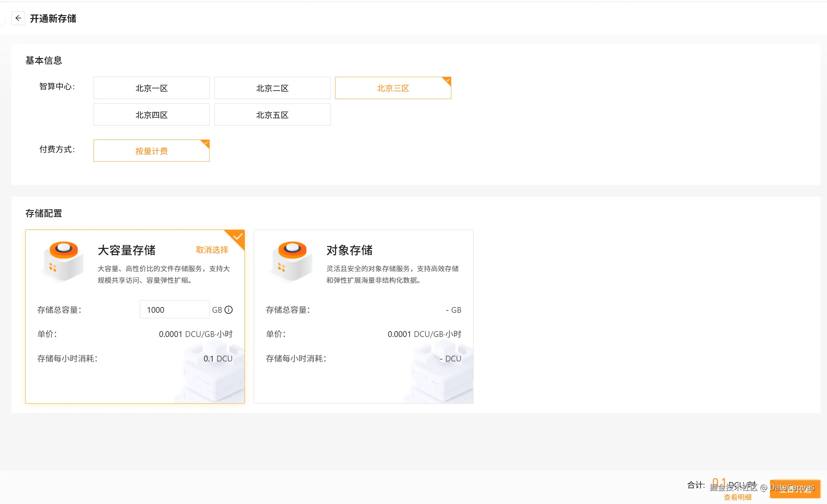Click 取消选择 to deselect storage
827x504 pixels.
(x=212, y=250)
